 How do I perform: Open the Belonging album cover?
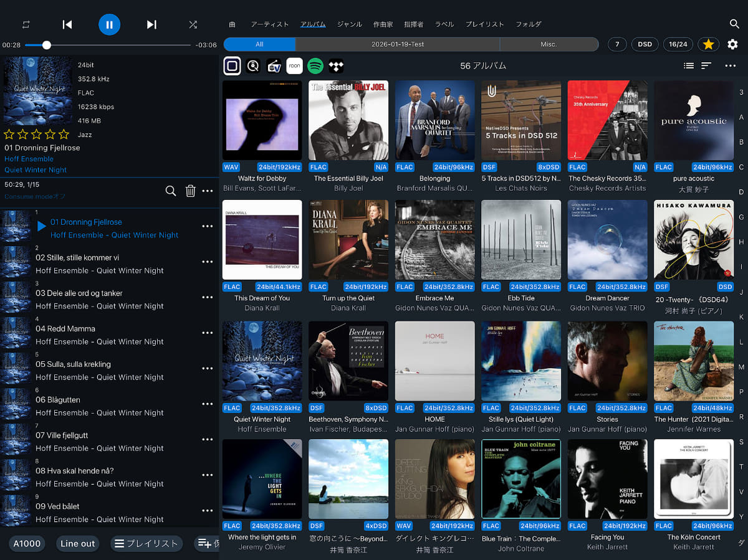coord(435,120)
